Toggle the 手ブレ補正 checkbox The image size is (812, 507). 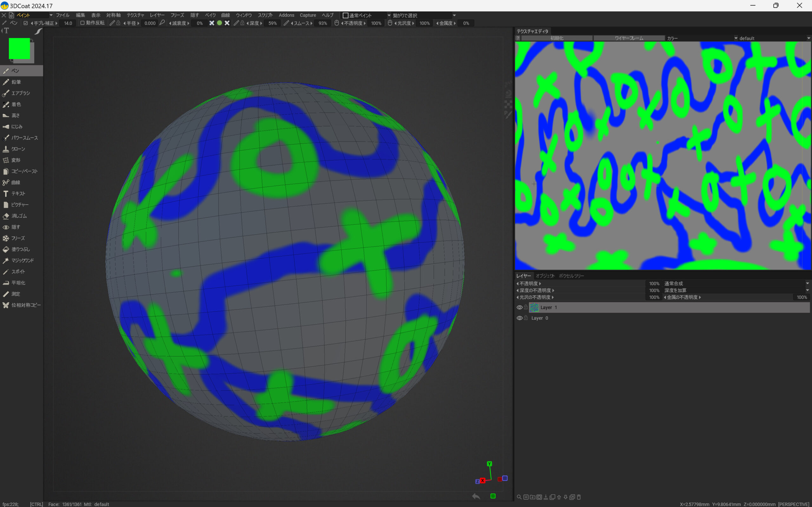[25, 23]
